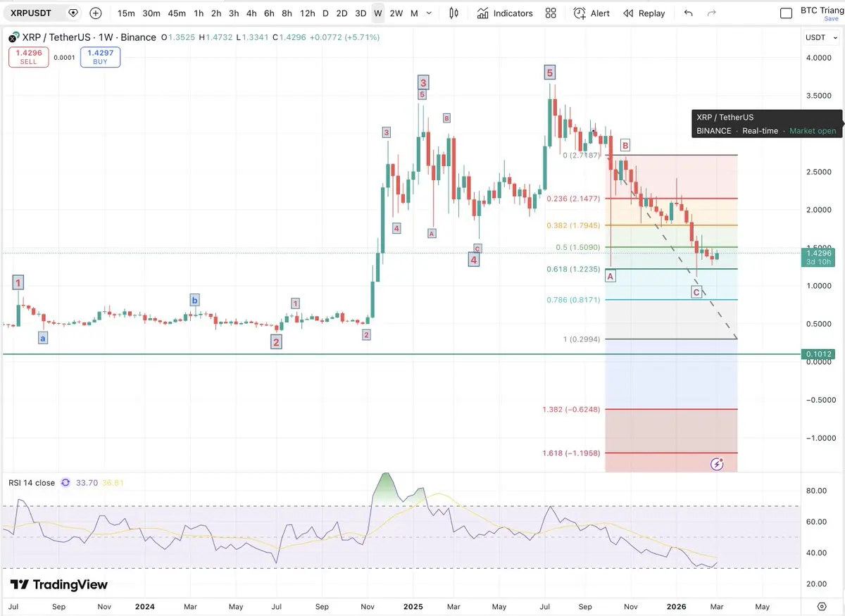
Task: Select the 0.236 (2.1477) Fibonacci label
Action: 573,199
